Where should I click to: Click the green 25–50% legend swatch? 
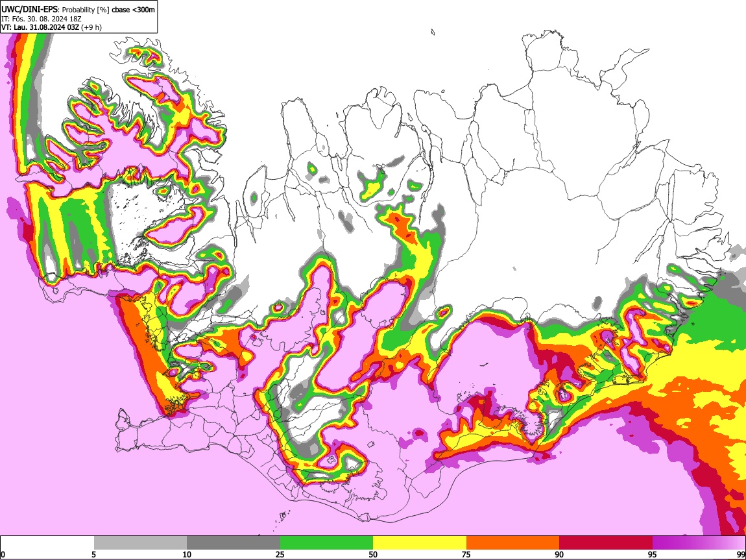326,543
